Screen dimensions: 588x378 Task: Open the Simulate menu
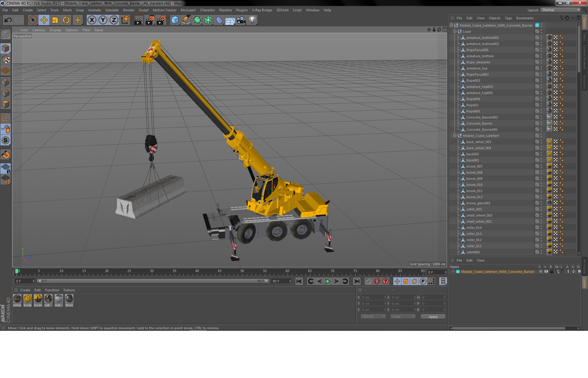pos(112,10)
